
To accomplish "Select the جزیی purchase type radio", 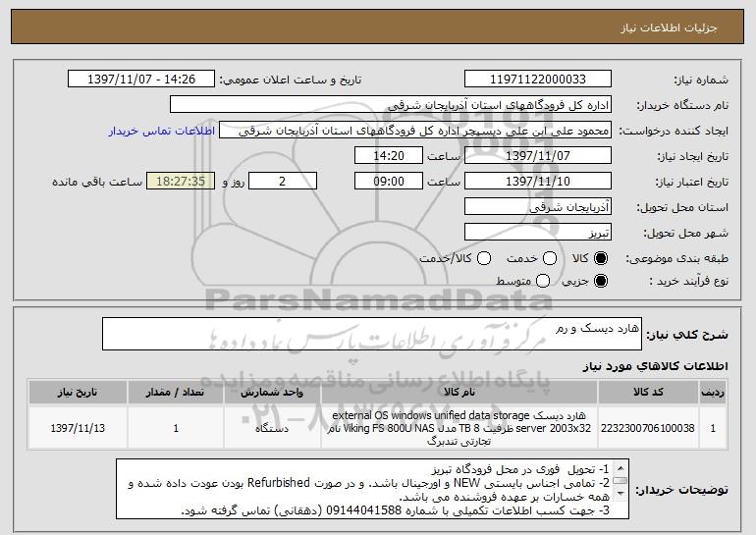I will tap(601, 281).
